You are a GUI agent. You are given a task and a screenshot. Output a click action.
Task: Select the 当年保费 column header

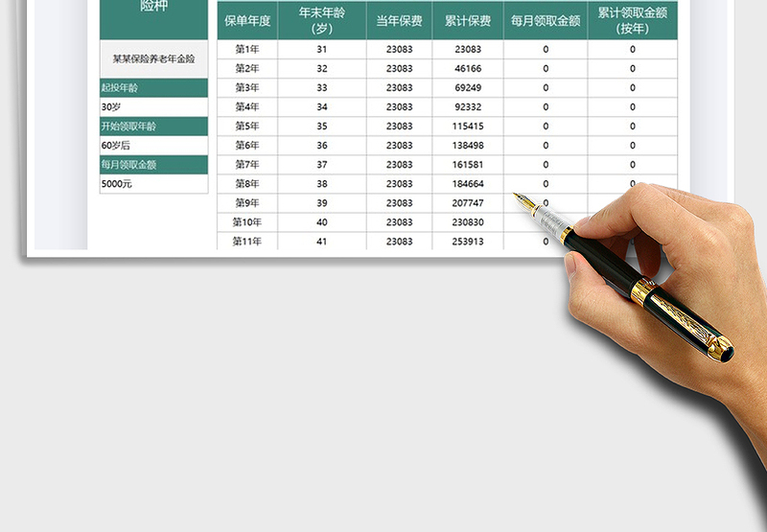[x=399, y=20]
